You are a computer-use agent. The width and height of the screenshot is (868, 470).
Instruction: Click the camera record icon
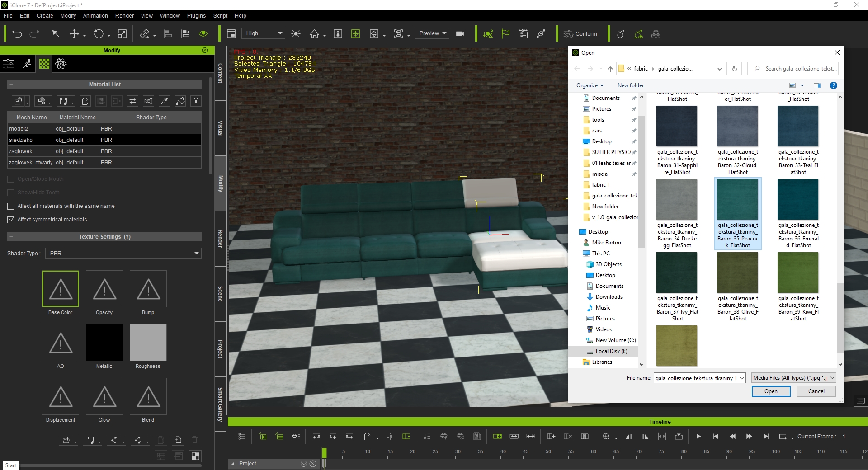460,34
